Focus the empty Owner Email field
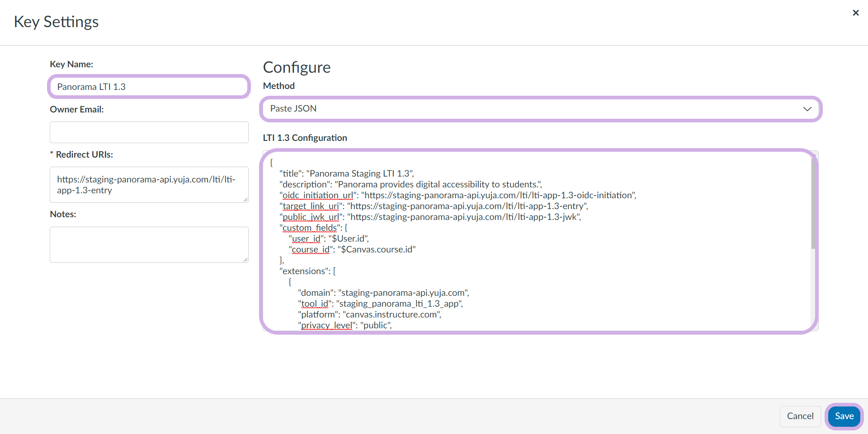The height and width of the screenshot is (434, 868). coord(149,132)
